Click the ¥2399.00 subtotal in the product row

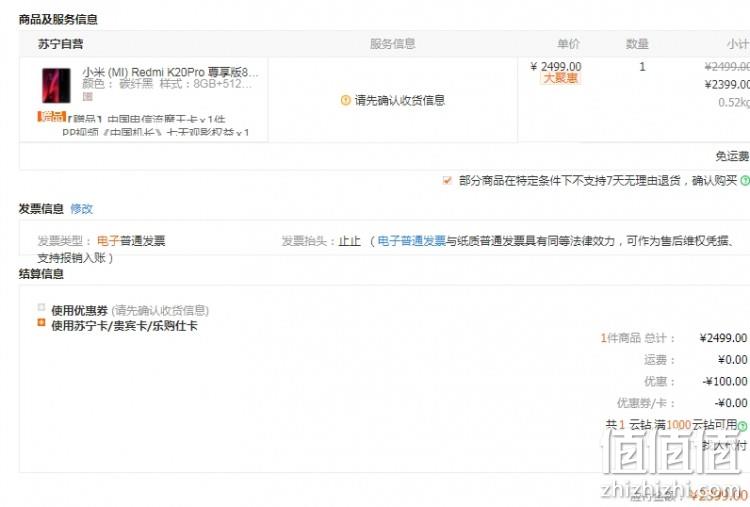point(727,85)
